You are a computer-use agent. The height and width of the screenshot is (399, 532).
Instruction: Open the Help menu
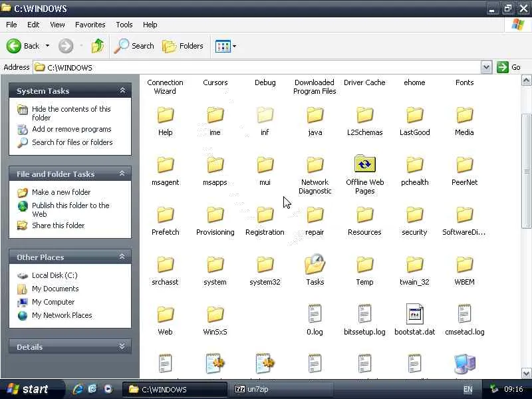pyautogui.click(x=150, y=25)
